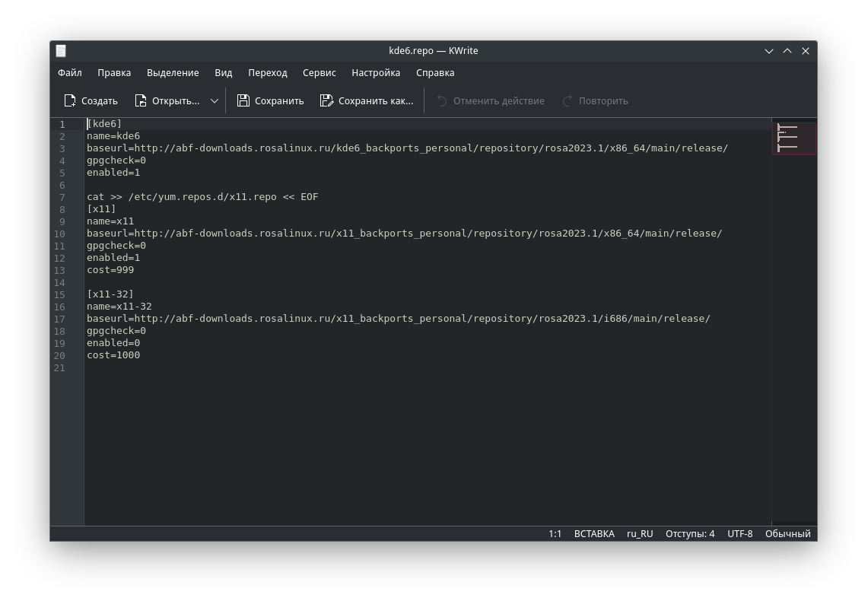This screenshot has width=868, height=601.
Task: Click the 1:1 cursor position indicator
Action: (x=555, y=533)
